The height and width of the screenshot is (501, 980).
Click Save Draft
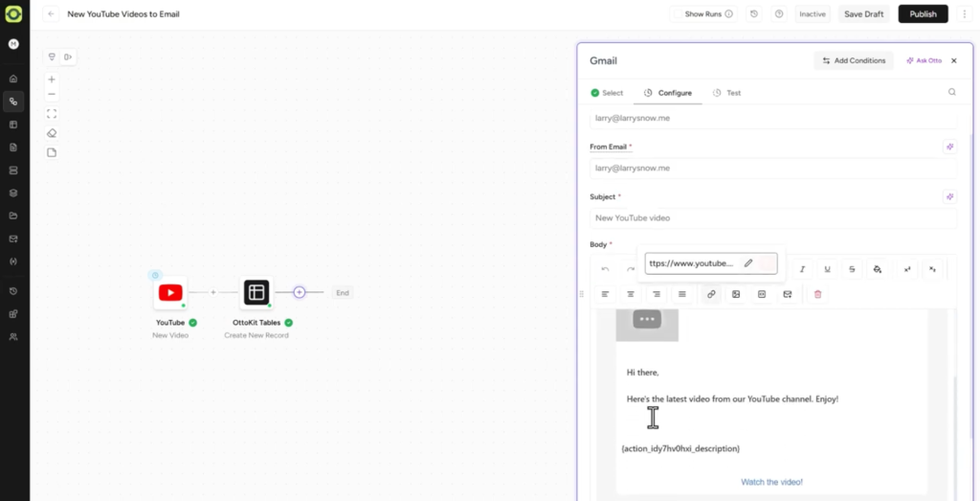[864, 13]
